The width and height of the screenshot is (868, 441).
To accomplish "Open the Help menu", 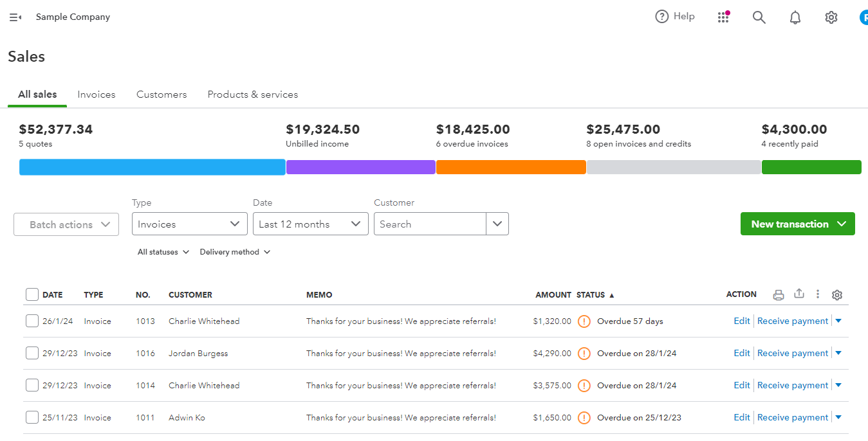I will [x=674, y=16].
